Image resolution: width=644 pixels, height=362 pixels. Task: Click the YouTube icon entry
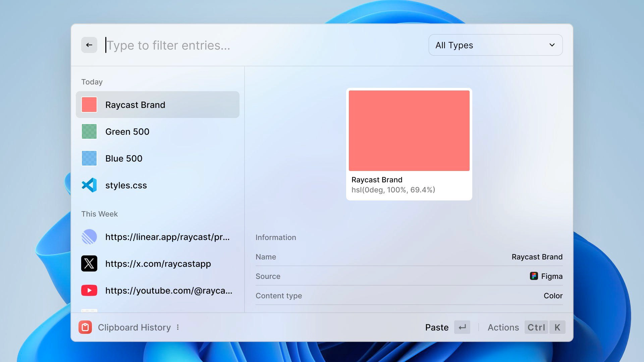(89, 290)
